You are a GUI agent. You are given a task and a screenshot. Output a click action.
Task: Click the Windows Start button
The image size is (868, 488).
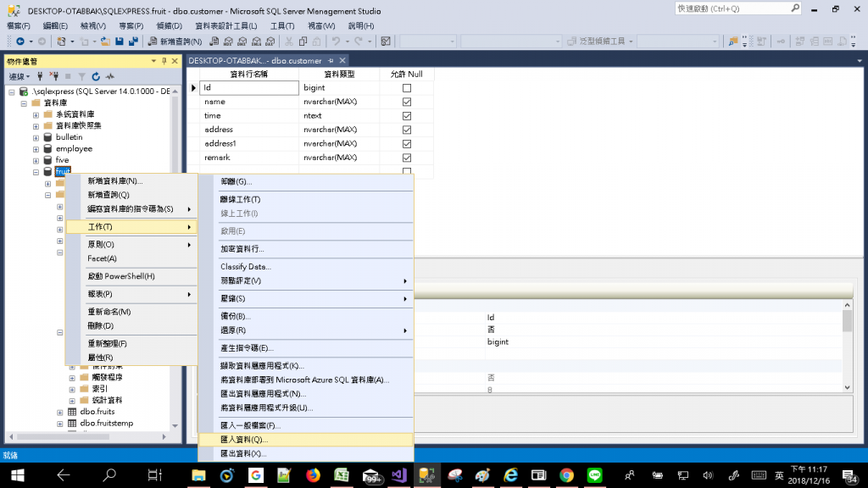coord(17,475)
